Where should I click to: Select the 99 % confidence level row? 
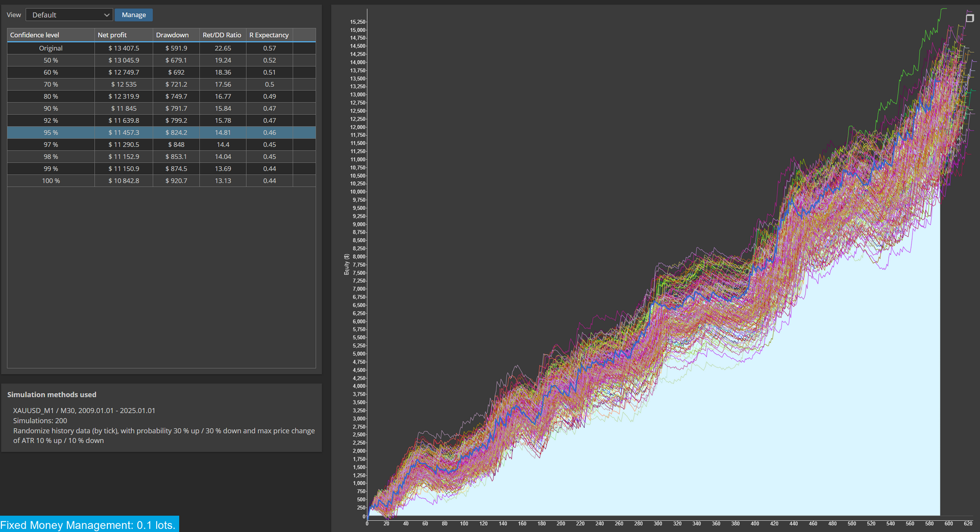point(161,169)
